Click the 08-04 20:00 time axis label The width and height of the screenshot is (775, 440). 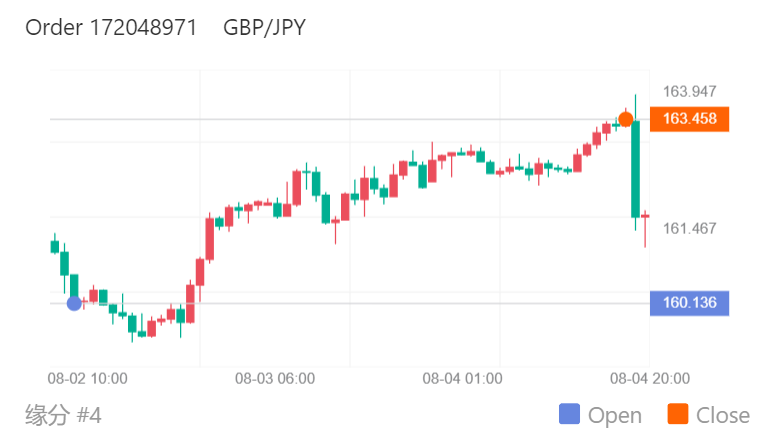[649, 379]
